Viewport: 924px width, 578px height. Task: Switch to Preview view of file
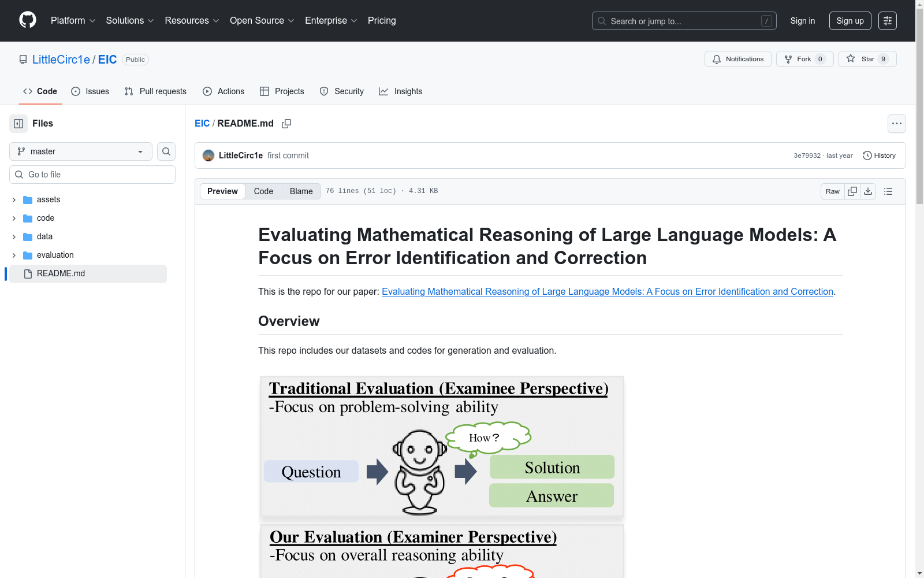click(x=222, y=191)
